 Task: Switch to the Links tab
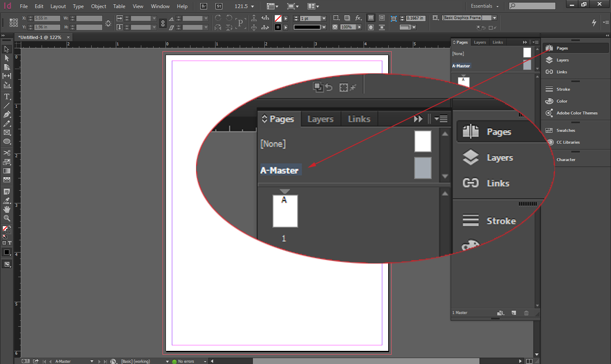[497, 42]
